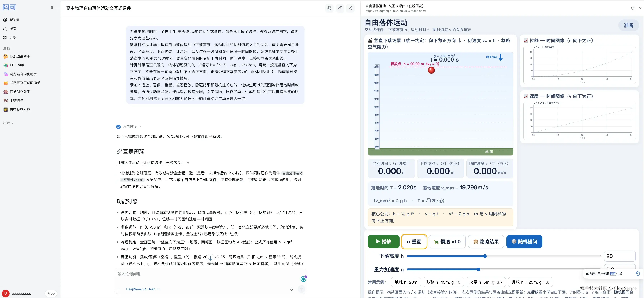Screen dimensions: 644x298
Task: Apply the 取整 h=45m, g=10 preset
Action: pyautogui.click(x=443, y=282)
